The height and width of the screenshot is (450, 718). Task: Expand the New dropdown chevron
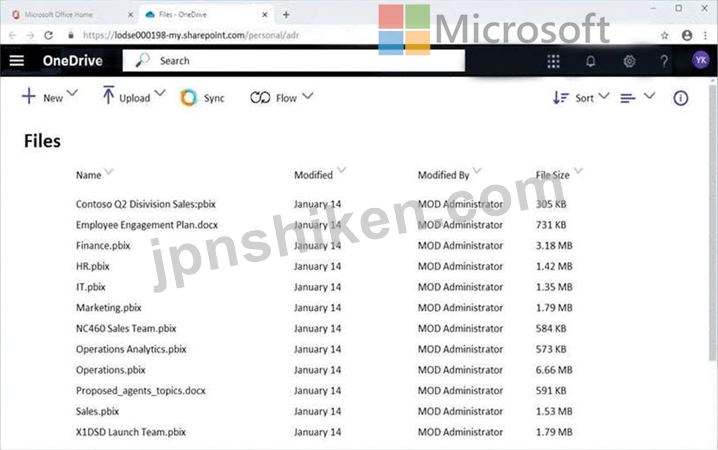[72, 93]
